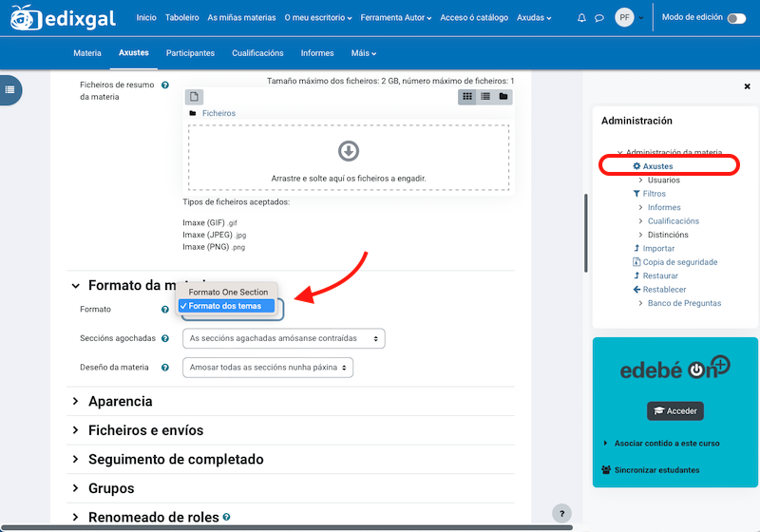Switch file picker to folder tree view
The image size is (760, 532).
point(503,96)
